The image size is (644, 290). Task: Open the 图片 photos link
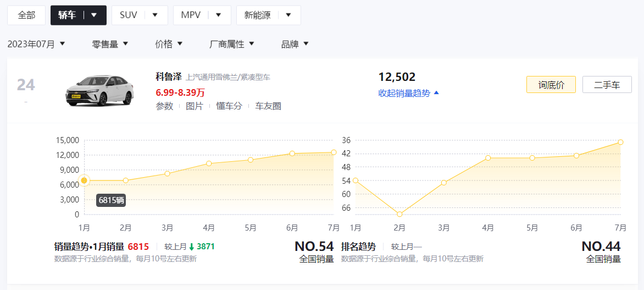coord(195,106)
